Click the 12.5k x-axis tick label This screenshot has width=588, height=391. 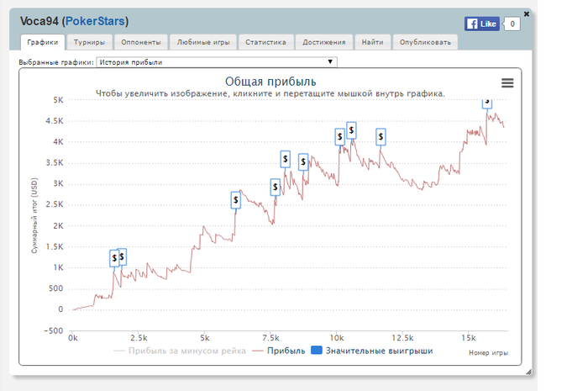pyautogui.click(x=402, y=338)
